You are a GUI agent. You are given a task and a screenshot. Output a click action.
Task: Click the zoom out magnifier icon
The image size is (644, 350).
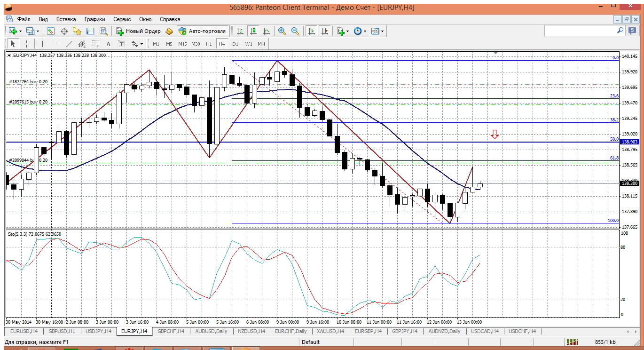pyautogui.click(x=295, y=31)
